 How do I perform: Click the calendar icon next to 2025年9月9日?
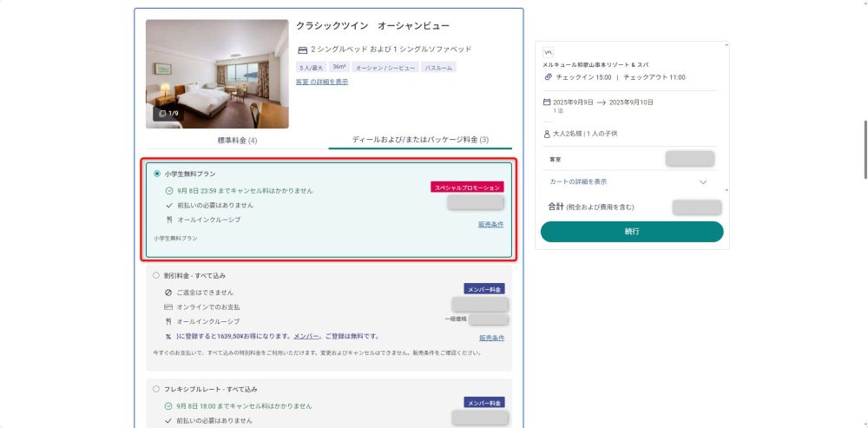[547, 102]
